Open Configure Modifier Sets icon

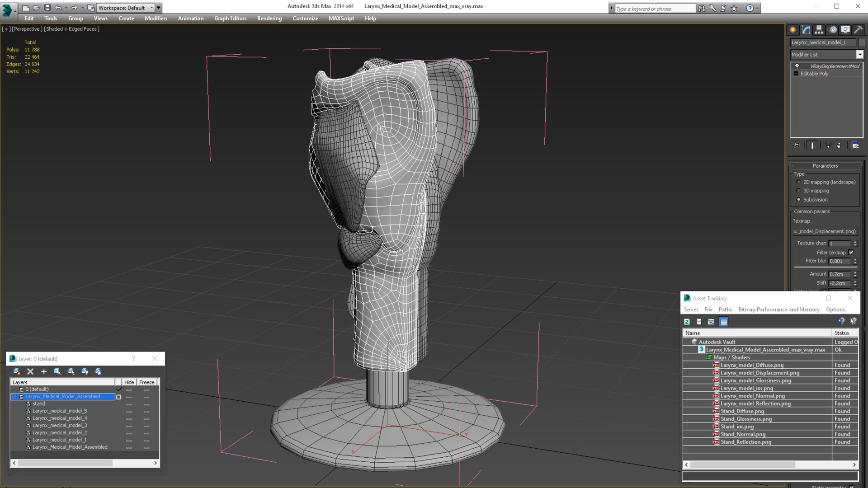click(x=855, y=145)
